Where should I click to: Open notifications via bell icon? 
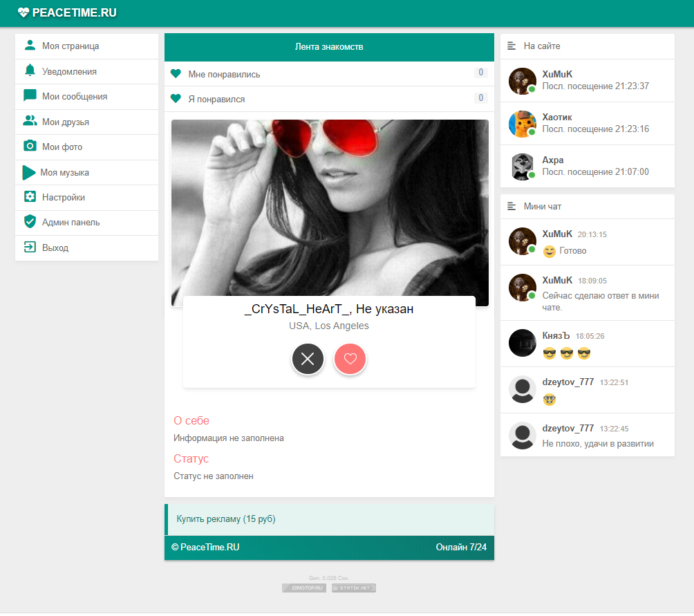click(30, 71)
